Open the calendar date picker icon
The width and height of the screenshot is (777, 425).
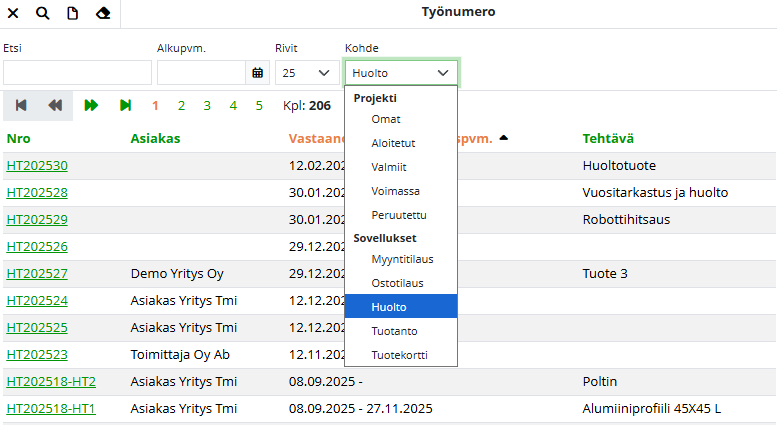258,73
